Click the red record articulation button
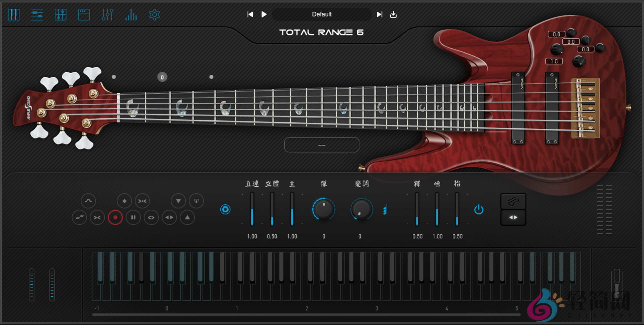 (x=115, y=217)
